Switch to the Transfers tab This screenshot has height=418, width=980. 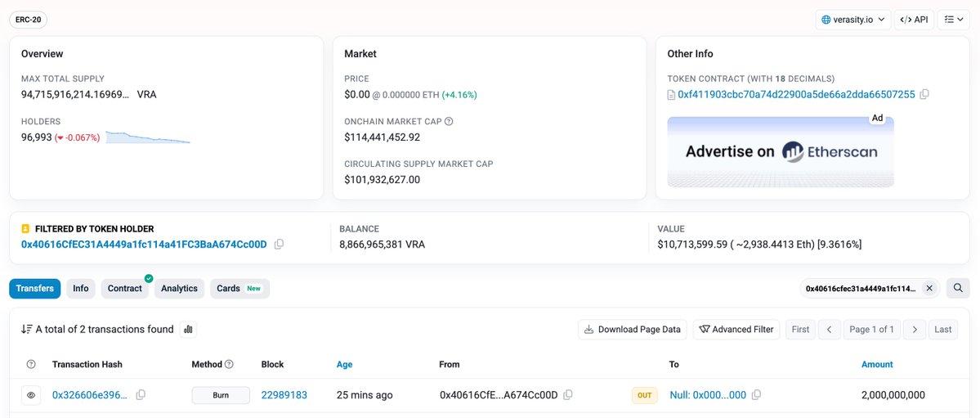[35, 289]
